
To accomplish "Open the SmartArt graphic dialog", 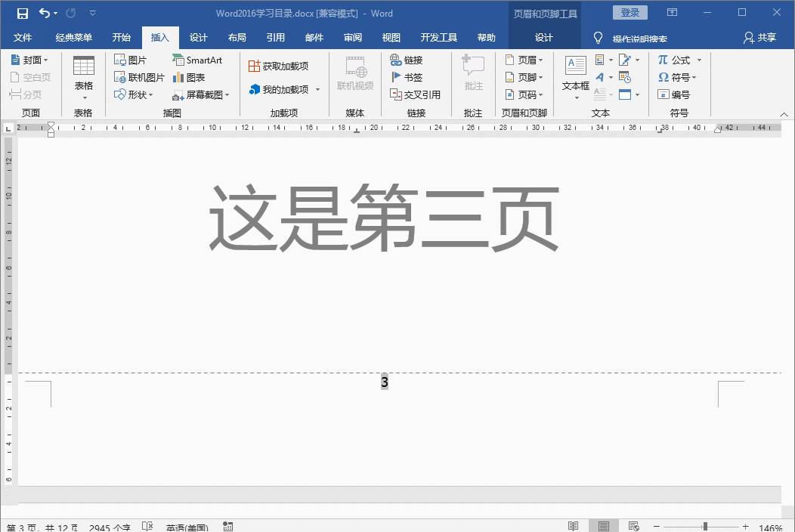I will point(197,60).
